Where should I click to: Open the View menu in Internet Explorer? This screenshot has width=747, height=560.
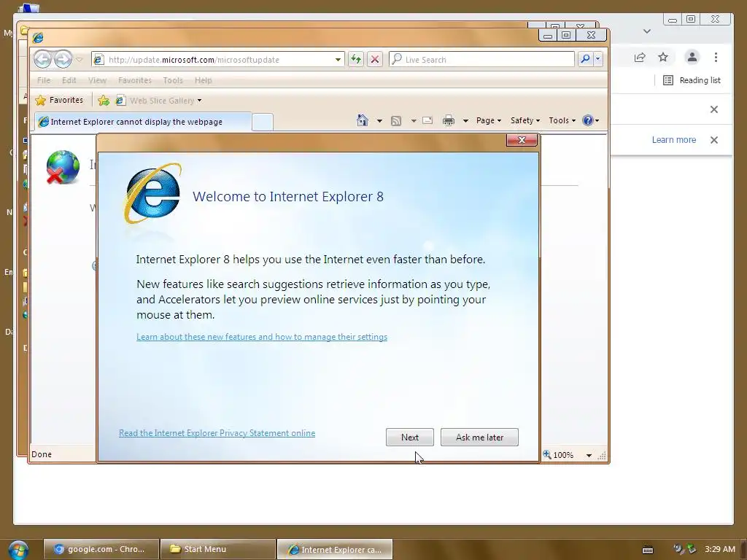click(97, 80)
